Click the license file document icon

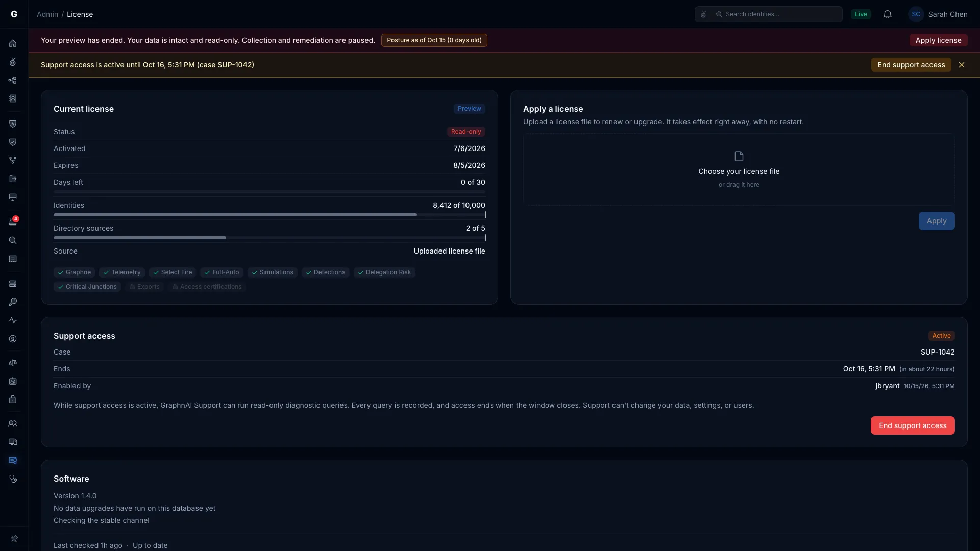pyautogui.click(x=739, y=156)
